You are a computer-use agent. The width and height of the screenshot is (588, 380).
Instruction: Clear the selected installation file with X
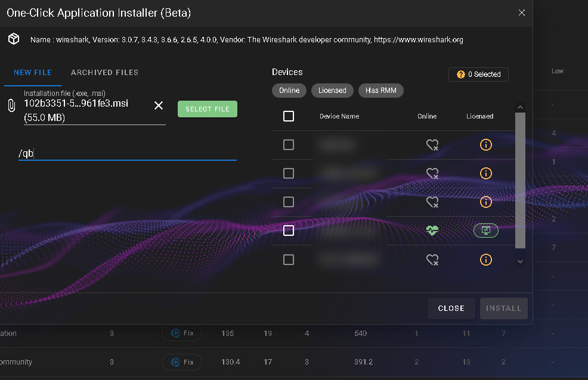pyautogui.click(x=159, y=105)
